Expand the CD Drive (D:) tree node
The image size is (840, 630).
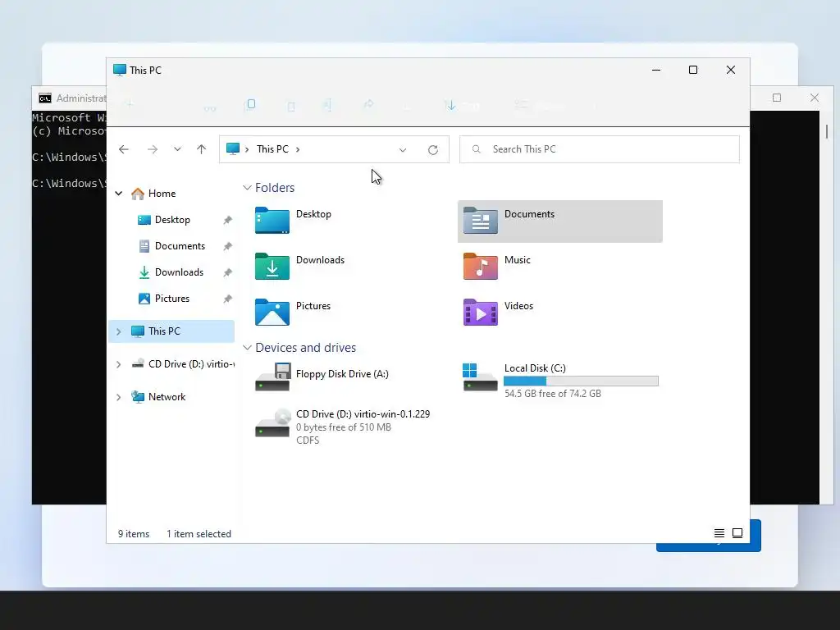(119, 364)
